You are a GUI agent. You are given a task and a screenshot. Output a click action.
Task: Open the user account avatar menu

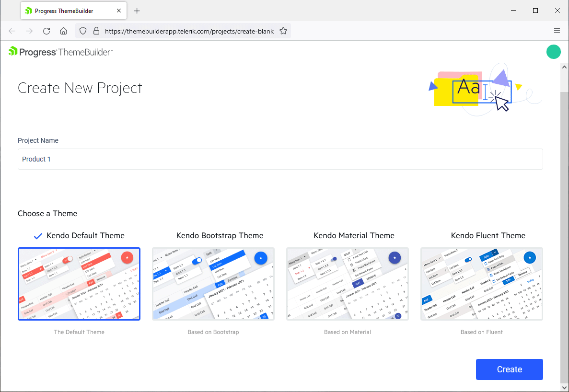pyautogui.click(x=554, y=51)
